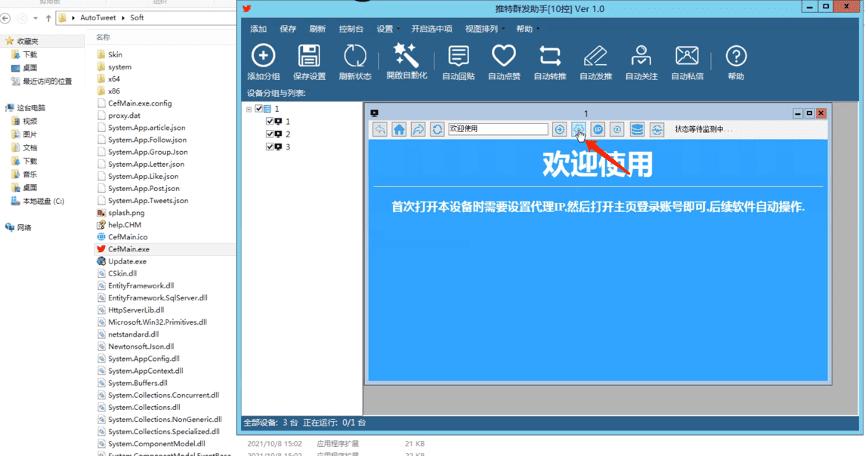Click the Twitter bird icon in title bar
Viewport: 866px width, 456px height.
pos(247,8)
